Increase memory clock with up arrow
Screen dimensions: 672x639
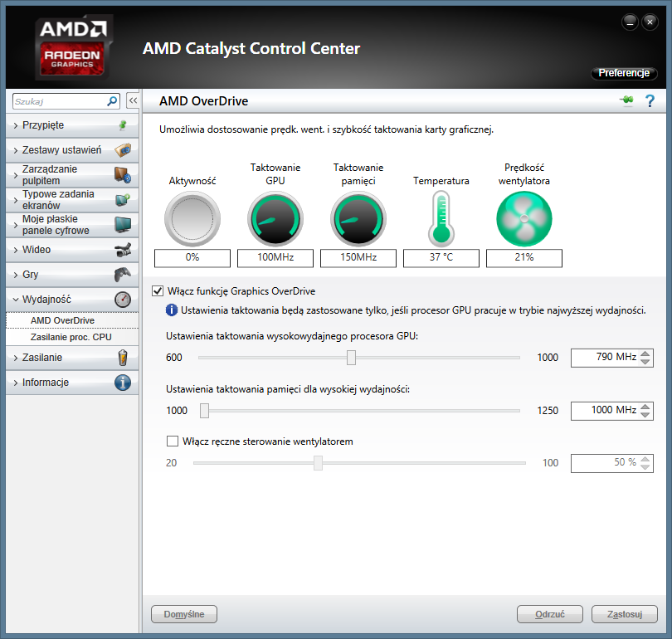tap(645, 407)
